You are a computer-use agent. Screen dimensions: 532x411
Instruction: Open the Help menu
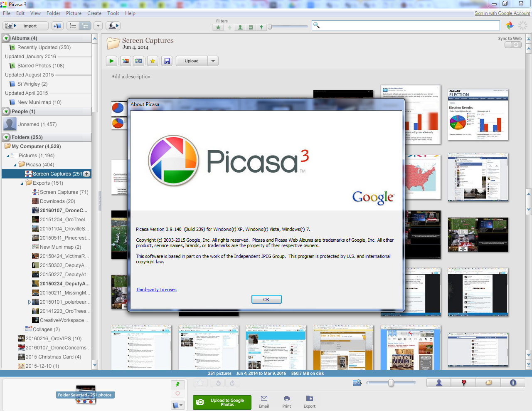tap(131, 13)
